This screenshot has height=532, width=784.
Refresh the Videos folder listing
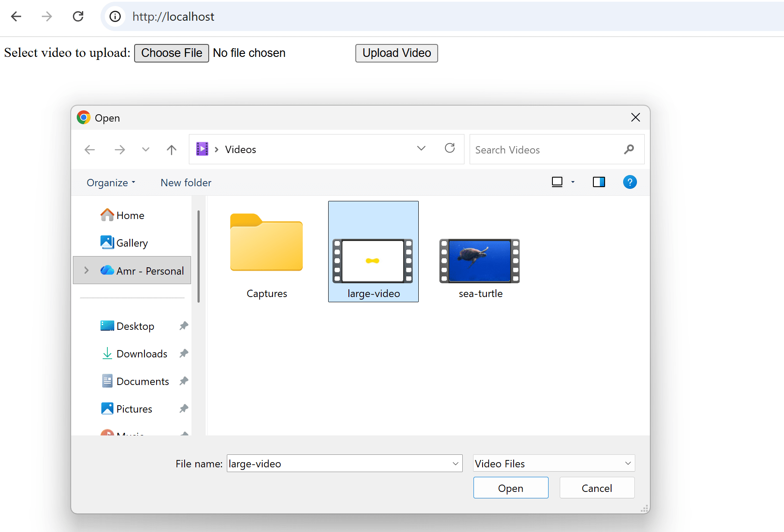click(449, 149)
